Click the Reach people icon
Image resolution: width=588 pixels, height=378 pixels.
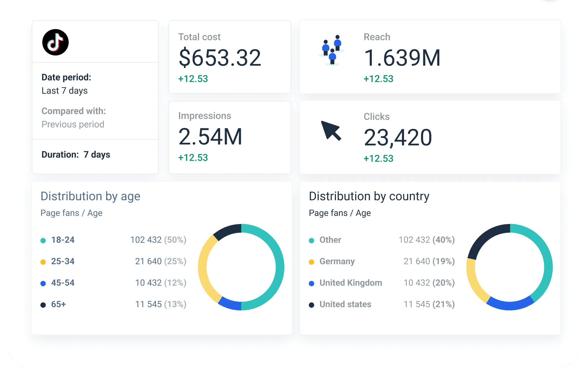point(332,50)
